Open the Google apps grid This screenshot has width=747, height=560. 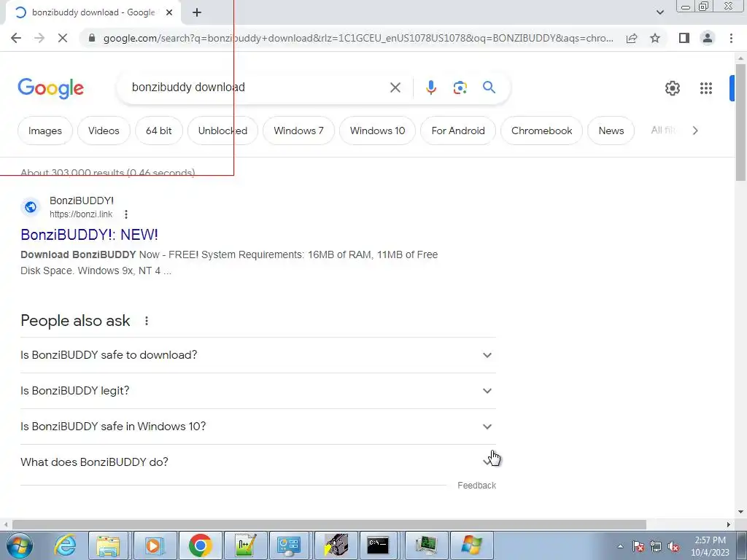pos(706,88)
